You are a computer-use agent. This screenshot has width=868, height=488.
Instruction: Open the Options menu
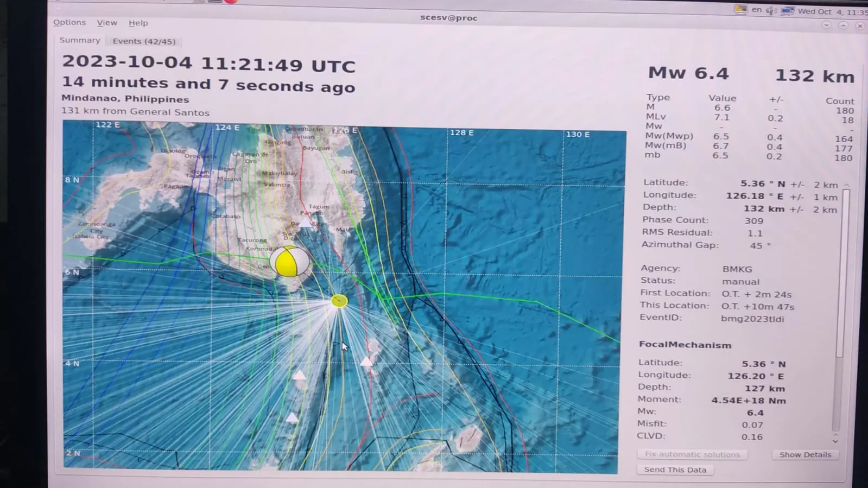69,22
